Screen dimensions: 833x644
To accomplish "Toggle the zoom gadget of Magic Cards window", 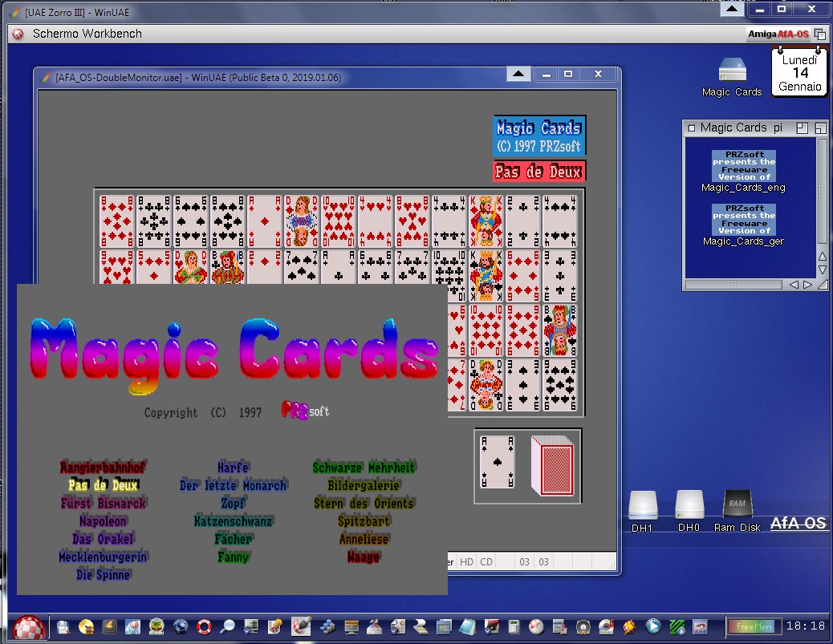I will click(802, 128).
